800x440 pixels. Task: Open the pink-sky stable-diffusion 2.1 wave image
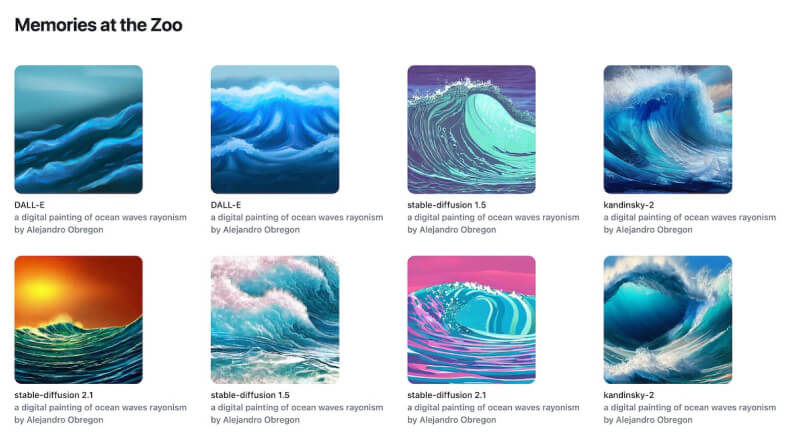click(471, 320)
